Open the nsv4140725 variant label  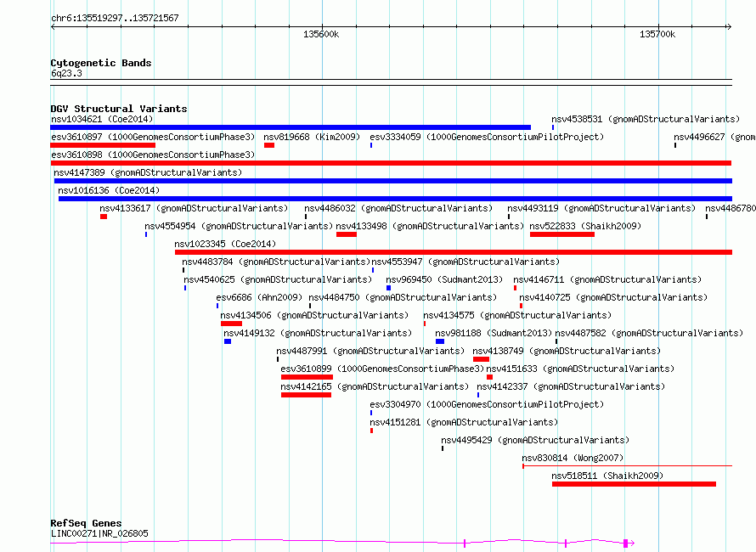(613, 297)
